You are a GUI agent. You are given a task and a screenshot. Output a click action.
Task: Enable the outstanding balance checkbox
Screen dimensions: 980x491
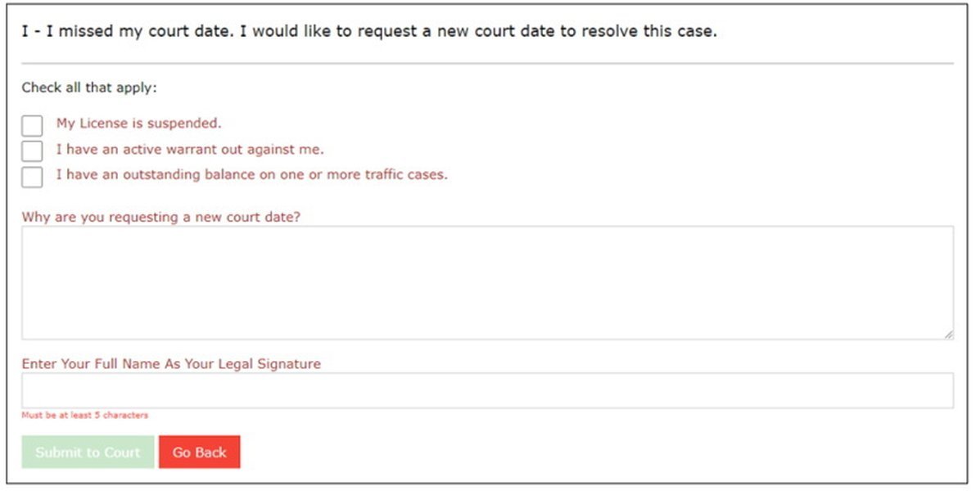32,177
